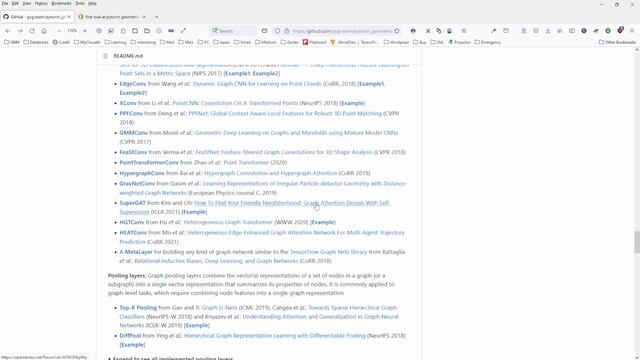Open Heterogeneous Graph Transformer paper link

click(228, 222)
